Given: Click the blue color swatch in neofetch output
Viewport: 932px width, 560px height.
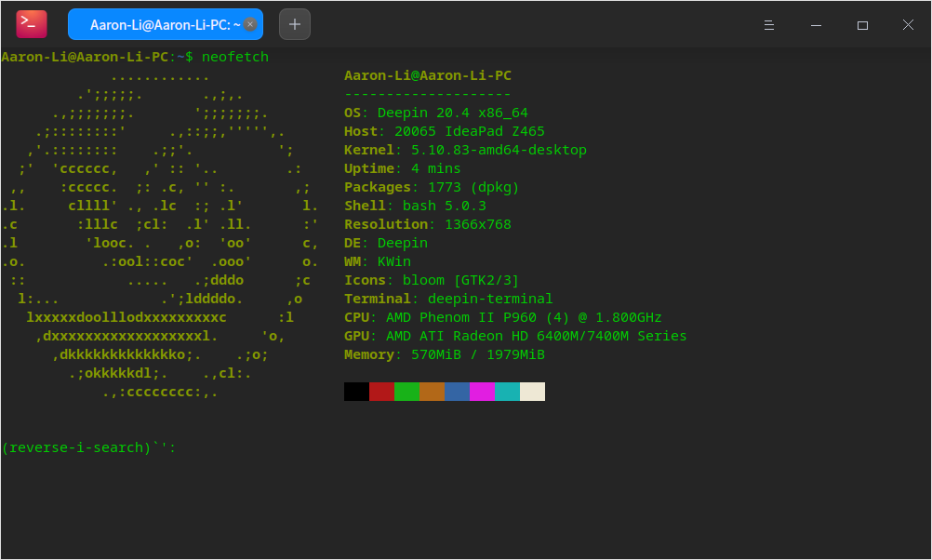Looking at the screenshot, I should 457,392.
